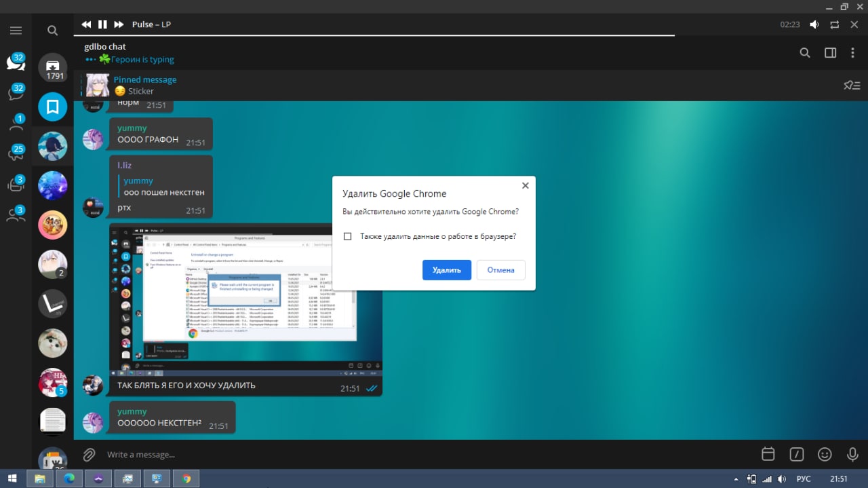Select All Chats folder with 32 badge
The image size is (868, 488).
click(16, 62)
